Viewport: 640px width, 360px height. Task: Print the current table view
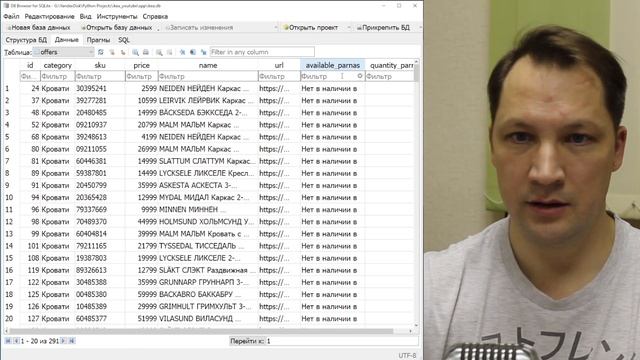click(x=146, y=52)
